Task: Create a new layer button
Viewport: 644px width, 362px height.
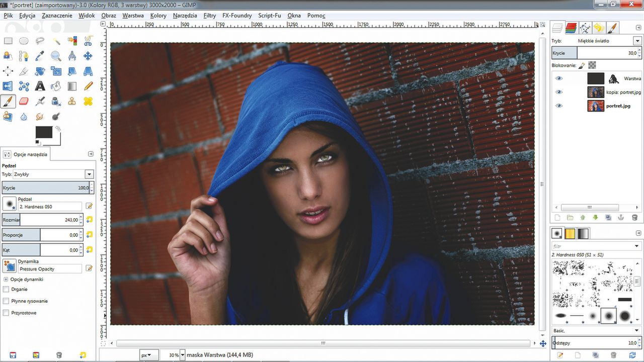Action: click(x=557, y=218)
